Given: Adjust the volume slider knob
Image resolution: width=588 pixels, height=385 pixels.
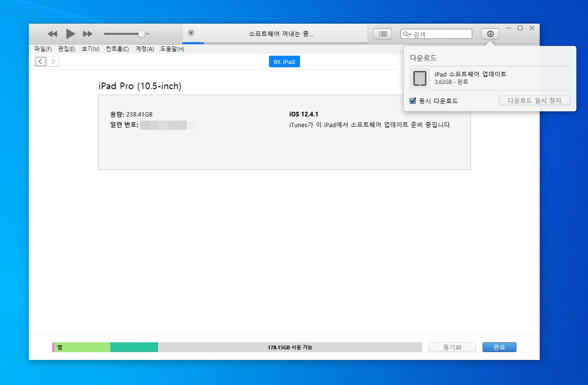Looking at the screenshot, I should point(142,33).
